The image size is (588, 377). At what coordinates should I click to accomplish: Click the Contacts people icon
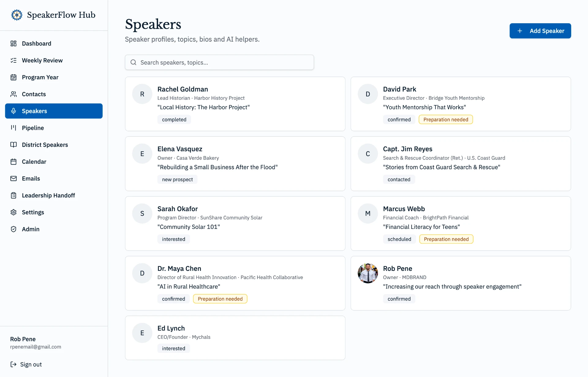[13, 94]
